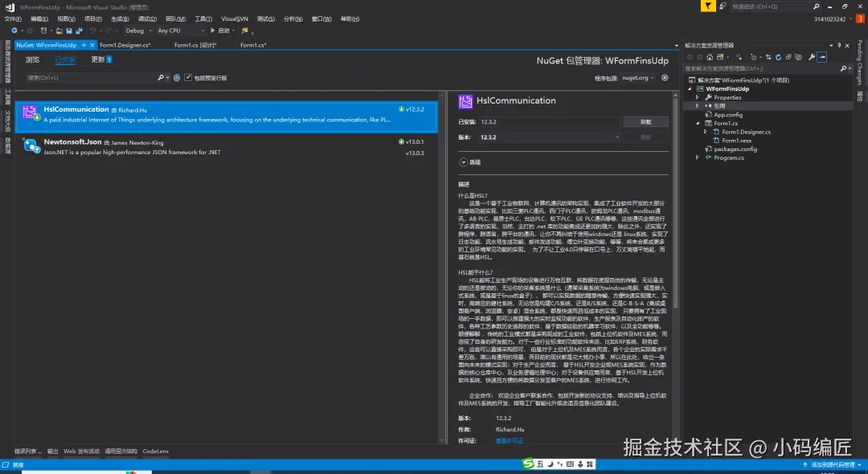Collapse the Form1.cs tree node
This screenshot has width=868, height=474.
(x=698, y=124)
